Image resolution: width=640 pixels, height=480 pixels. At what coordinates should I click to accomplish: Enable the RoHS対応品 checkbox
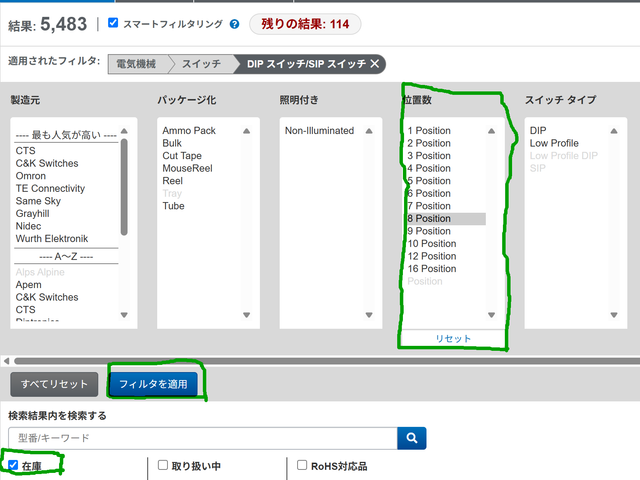[x=302, y=465]
